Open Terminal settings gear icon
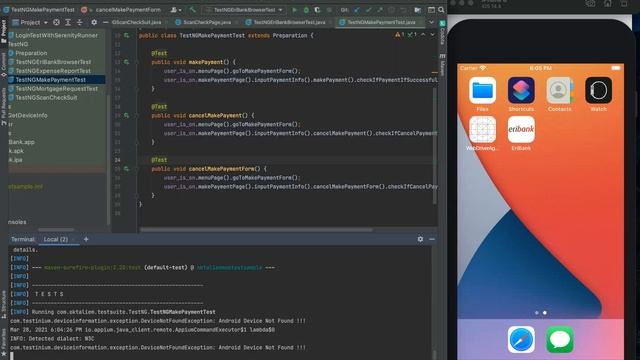This screenshot has height=360, width=640. click(420, 239)
